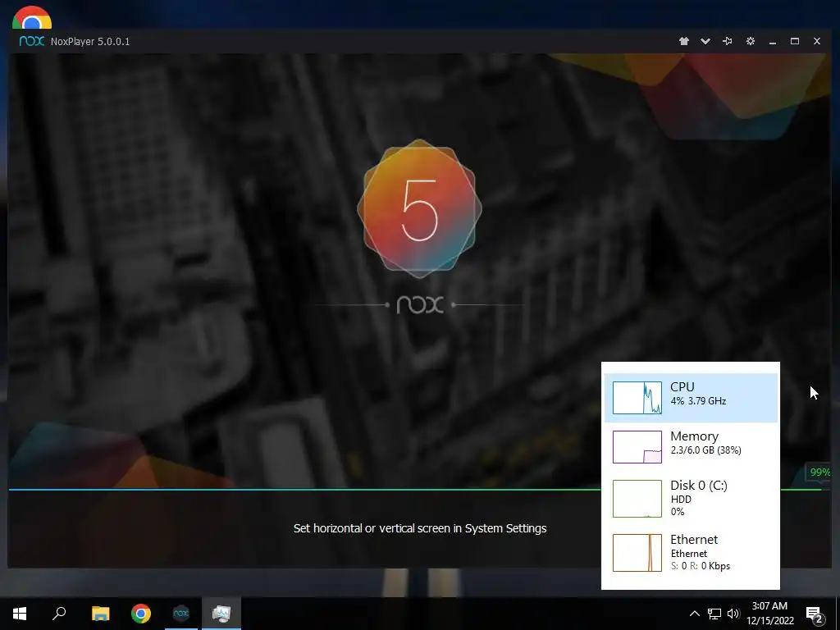Close the NoxPlayer window
Image resolution: width=840 pixels, height=630 pixels.
pyautogui.click(x=817, y=41)
